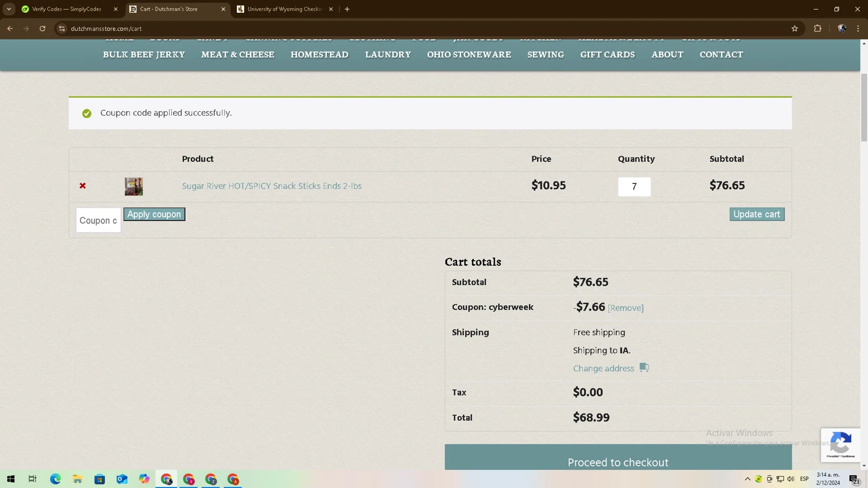
Task: Click the Sugar River HOT/SPICY Snack Sticks link
Action: click(x=272, y=186)
